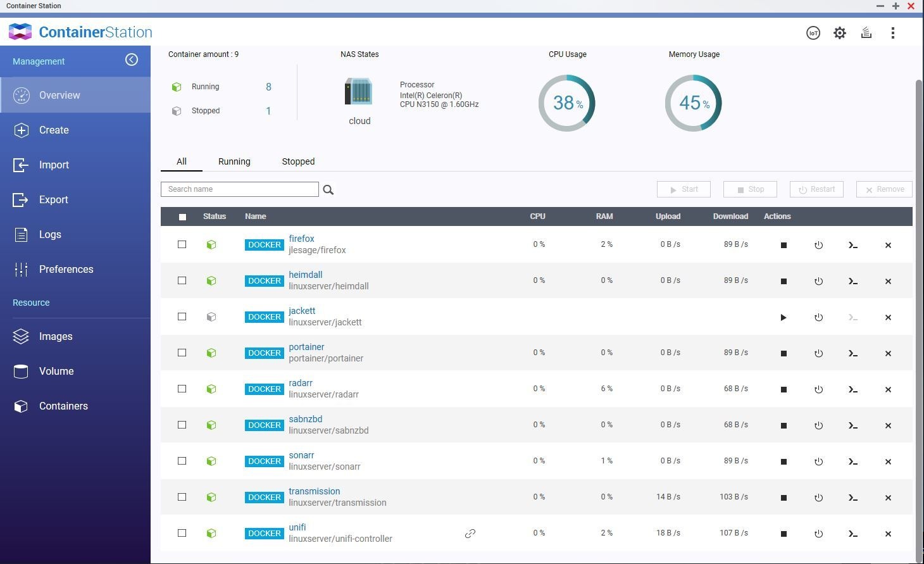924x564 pixels.
Task: Check the firefox row checkbox
Action: click(x=182, y=244)
